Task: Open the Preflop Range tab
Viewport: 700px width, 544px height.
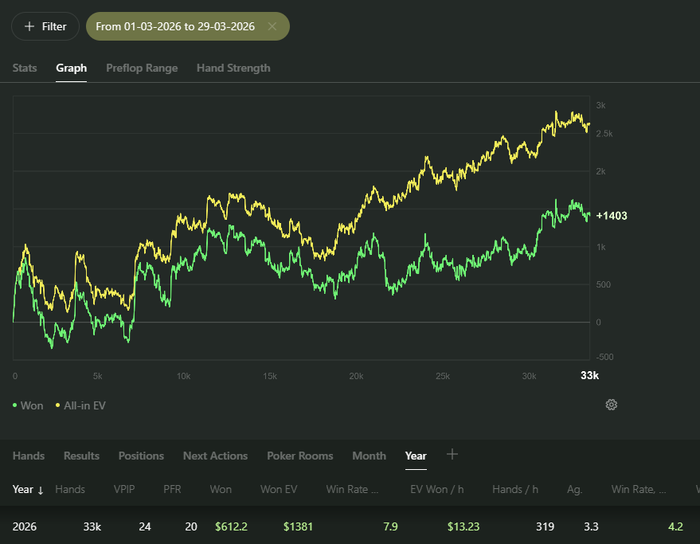Action: pos(142,68)
